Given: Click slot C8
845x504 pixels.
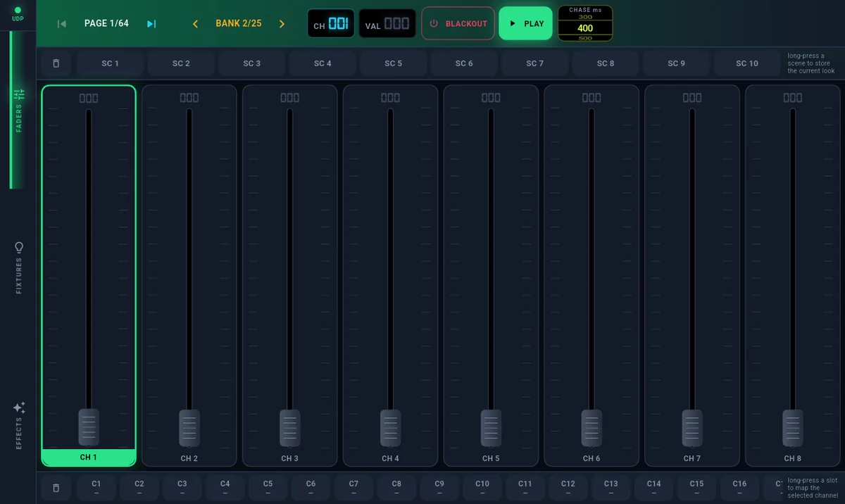Looking at the screenshot, I should pos(396,488).
